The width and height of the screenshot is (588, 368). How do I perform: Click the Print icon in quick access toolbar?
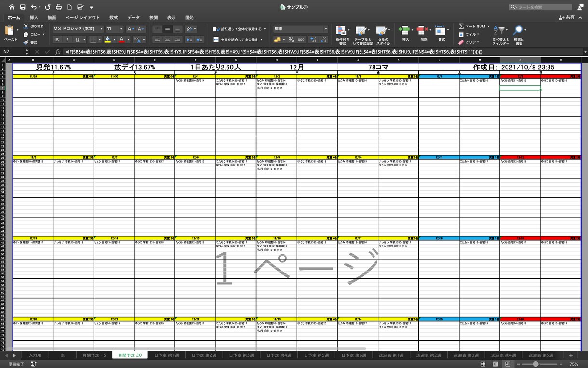pos(59,7)
